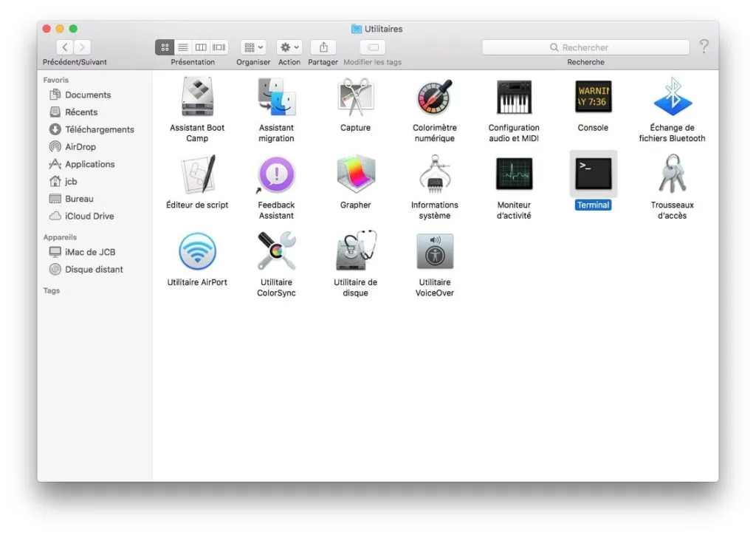Select Disque distant in sidebar

tap(86, 270)
